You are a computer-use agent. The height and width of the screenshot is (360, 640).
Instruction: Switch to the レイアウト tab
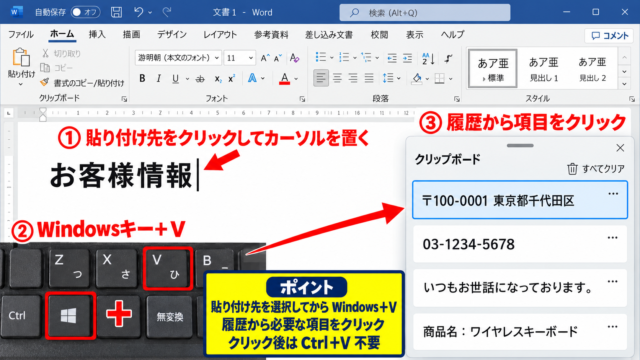pos(220,35)
